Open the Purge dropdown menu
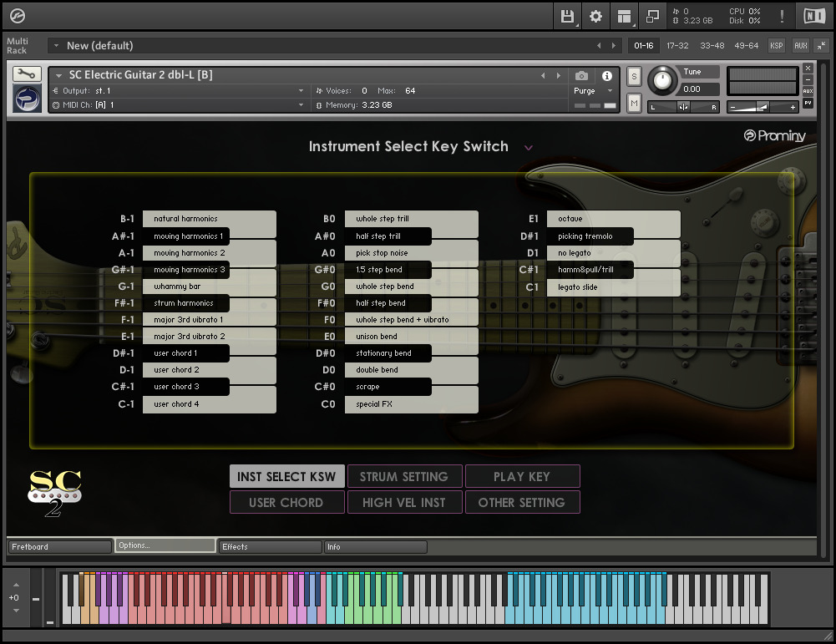Screen dimensions: 836x644 click(594, 91)
